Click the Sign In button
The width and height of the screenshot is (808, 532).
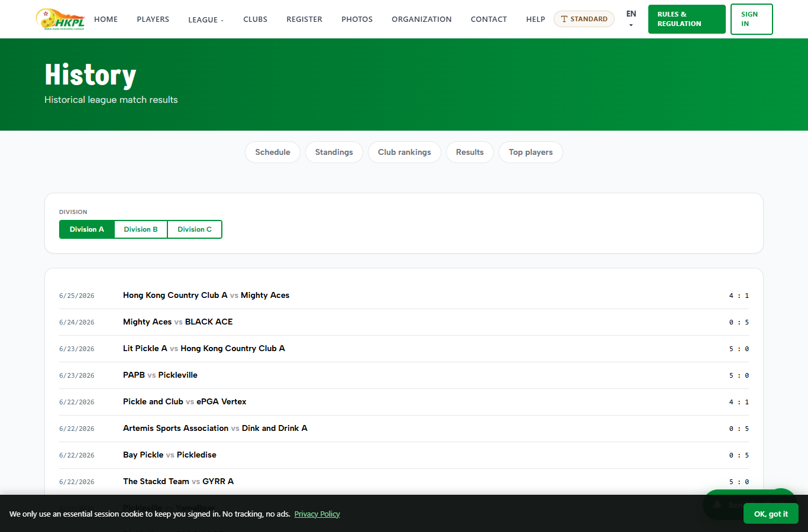click(752, 19)
